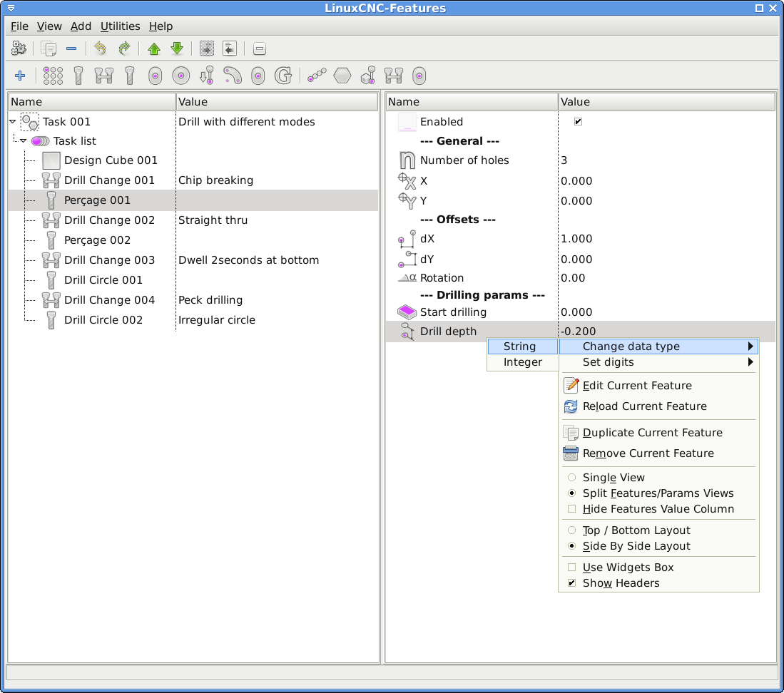Click the tool with down-arrow icon
Image resolution: width=784 pixels, height=693 pixels.
click(206, 76)
